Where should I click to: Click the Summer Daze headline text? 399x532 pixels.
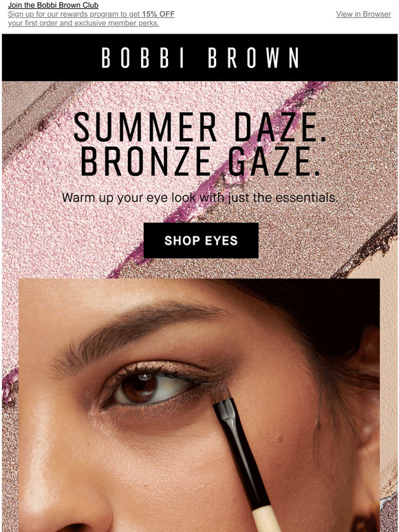pyautogui.click(x=200, y=127)
